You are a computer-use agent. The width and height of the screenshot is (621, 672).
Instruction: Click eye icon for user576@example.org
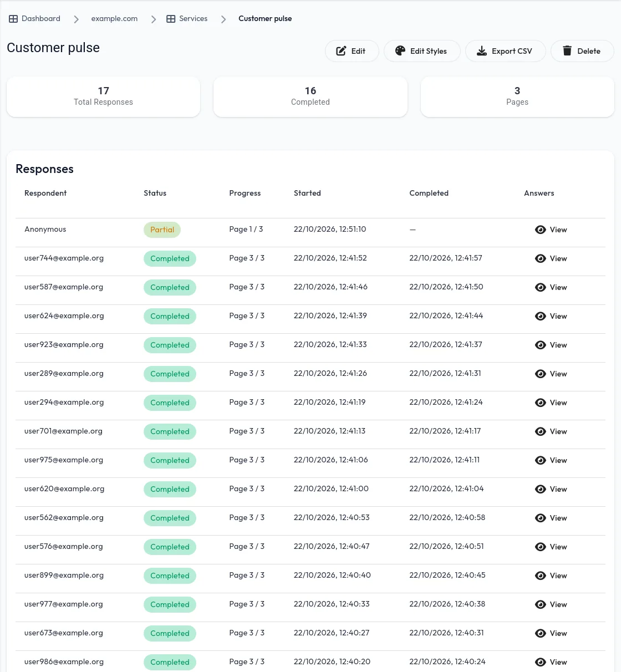pyautogui.click(x=541, y=547)
